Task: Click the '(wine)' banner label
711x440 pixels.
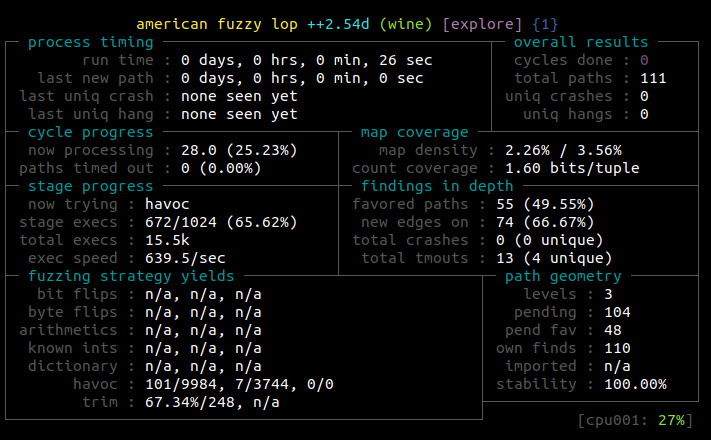Action: [x=405, y=24]
